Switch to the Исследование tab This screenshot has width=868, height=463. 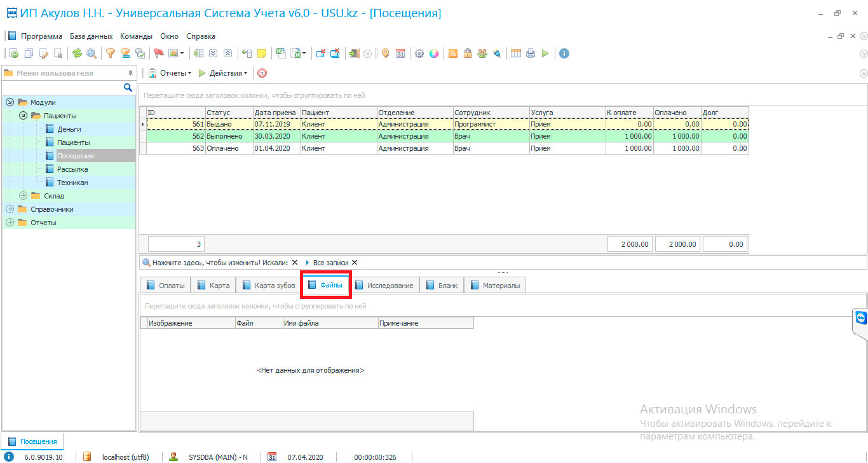[384, 286]
